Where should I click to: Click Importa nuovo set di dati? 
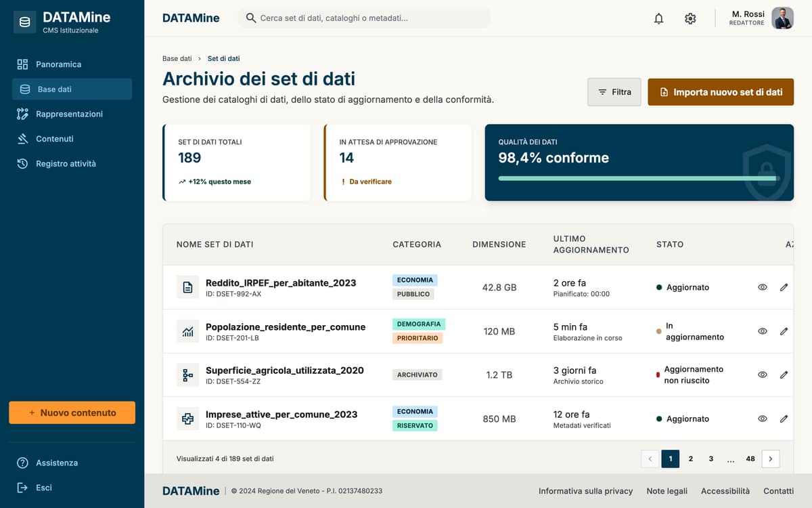[721, 92]
